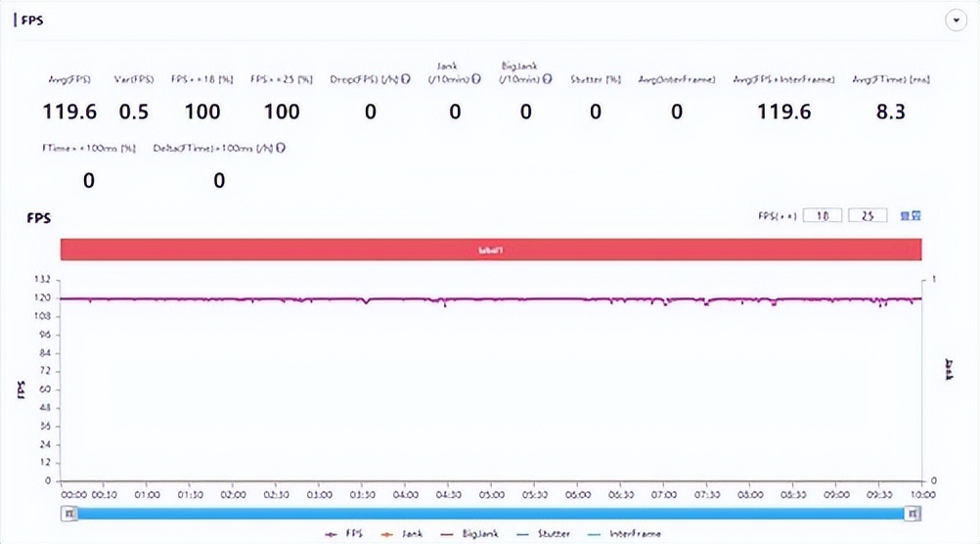This screenshot has width=980, height=544.
Task: Open the info icon beside Drop(FPS)
Action: 406,79
